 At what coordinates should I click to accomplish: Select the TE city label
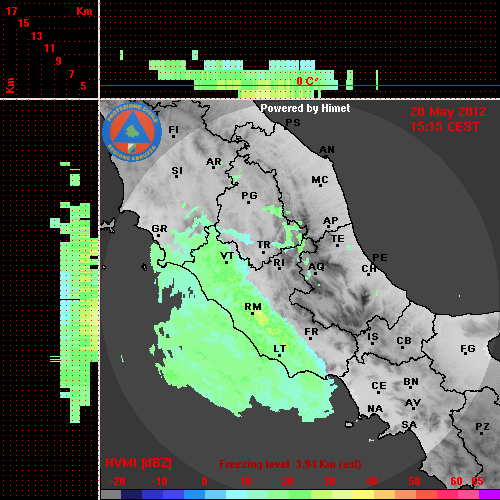tap(338, 239)
